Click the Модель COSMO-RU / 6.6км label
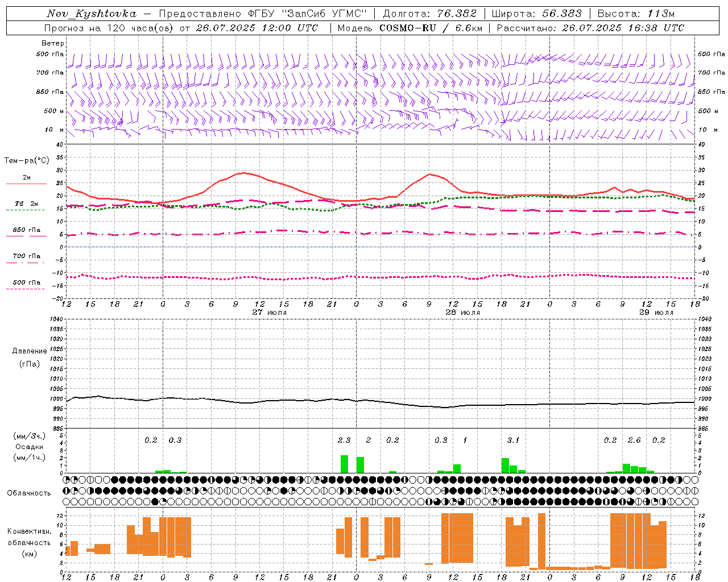This screenshot has height=582, width=728. 410,28
